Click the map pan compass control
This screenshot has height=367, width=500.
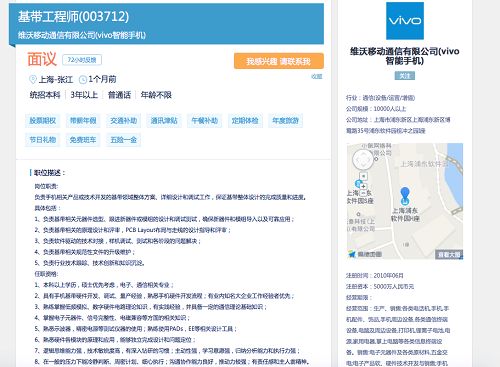click(363, 159)
